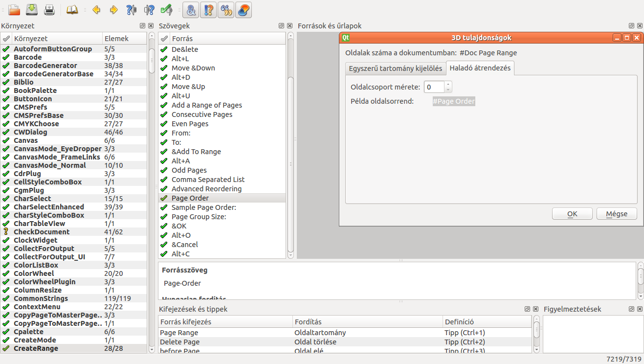
Task: Save the translation with the Save icon
Action: (x=32, y=9)
